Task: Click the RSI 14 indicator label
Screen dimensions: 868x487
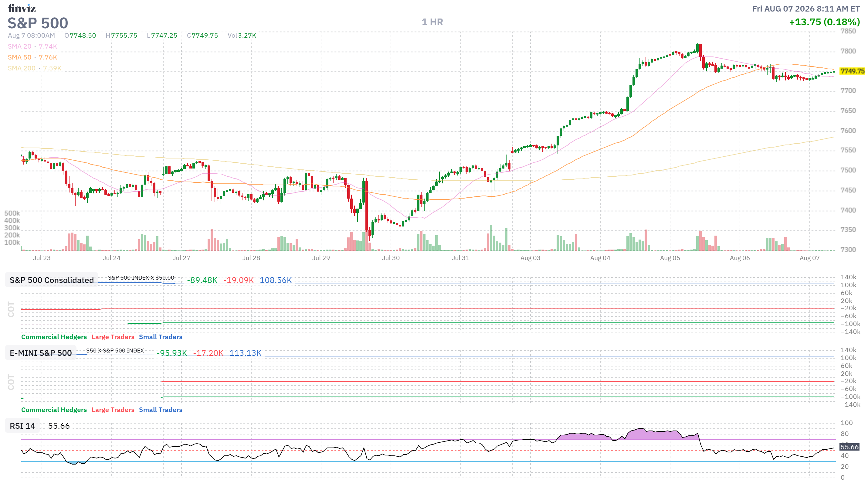Action: pyautogui.click(x=22, y=426)
